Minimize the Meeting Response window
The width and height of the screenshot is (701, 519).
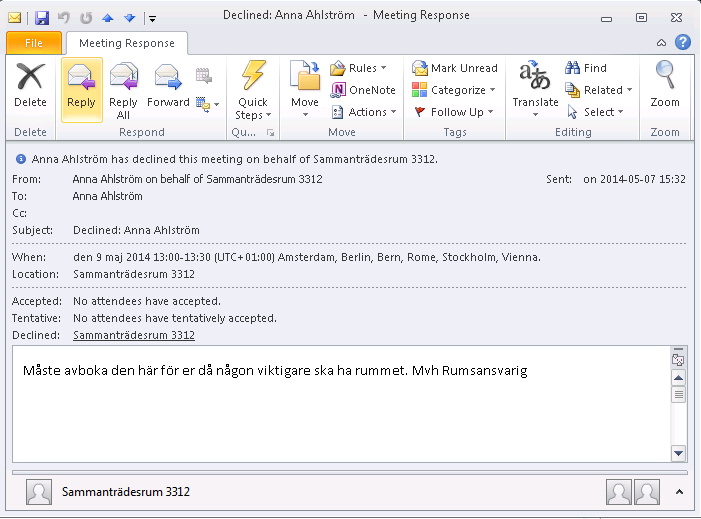606,18
